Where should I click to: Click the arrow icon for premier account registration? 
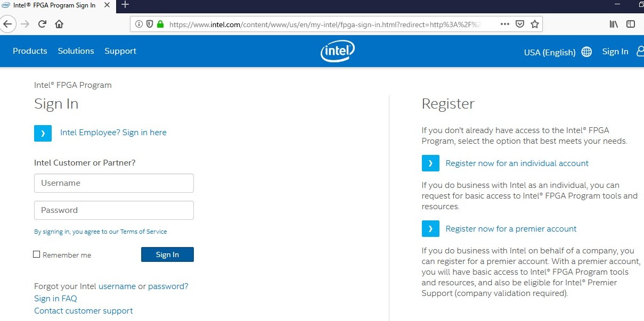[x=430, y=229]
